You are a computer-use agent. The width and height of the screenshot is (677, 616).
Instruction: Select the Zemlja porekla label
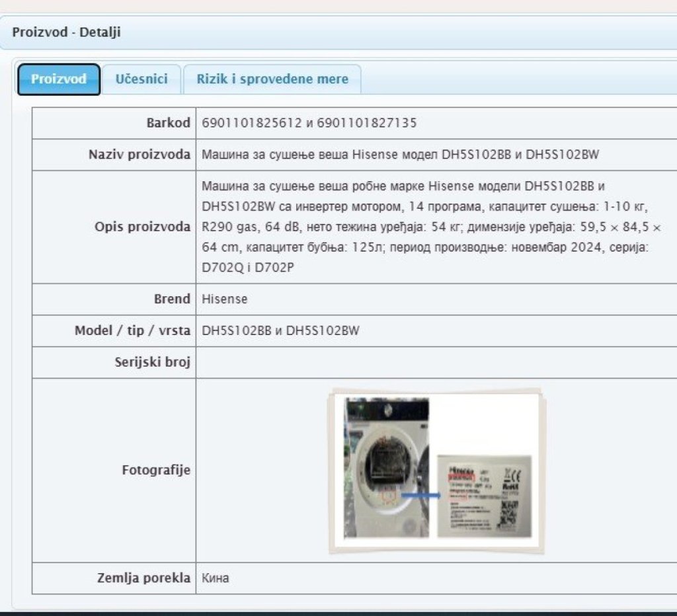143,578
